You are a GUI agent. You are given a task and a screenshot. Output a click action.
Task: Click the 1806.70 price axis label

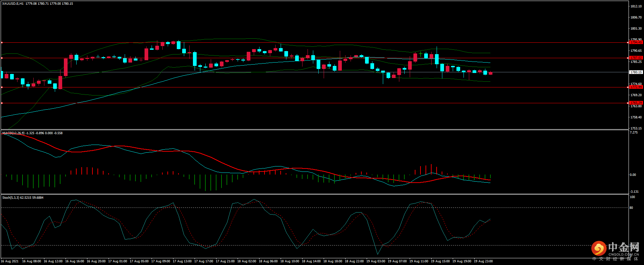636,17
